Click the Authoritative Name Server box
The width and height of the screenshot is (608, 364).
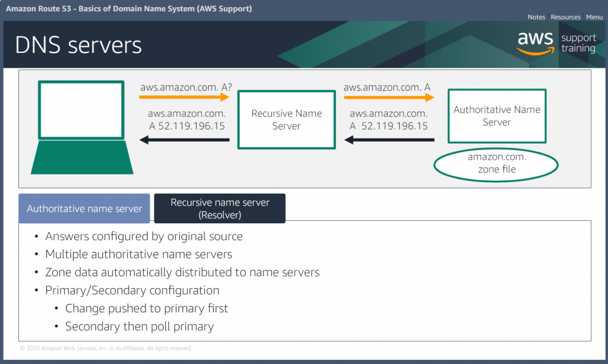(497, 116)
